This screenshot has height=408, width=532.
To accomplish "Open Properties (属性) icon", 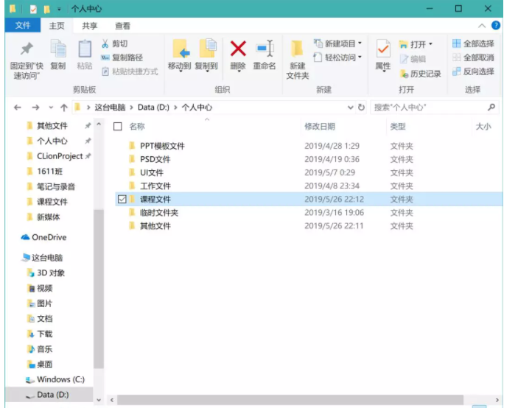I will (x=383, y=55).
